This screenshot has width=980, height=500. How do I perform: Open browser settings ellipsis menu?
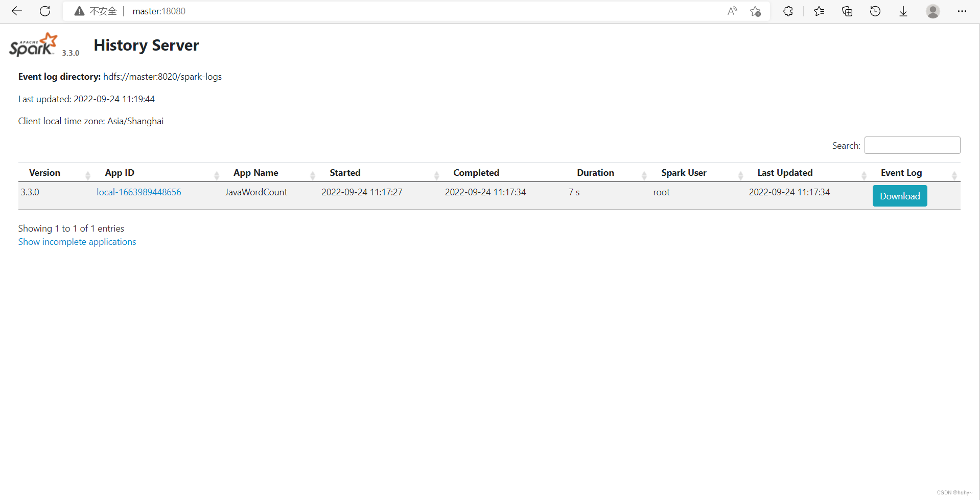[x=962, y=11]
